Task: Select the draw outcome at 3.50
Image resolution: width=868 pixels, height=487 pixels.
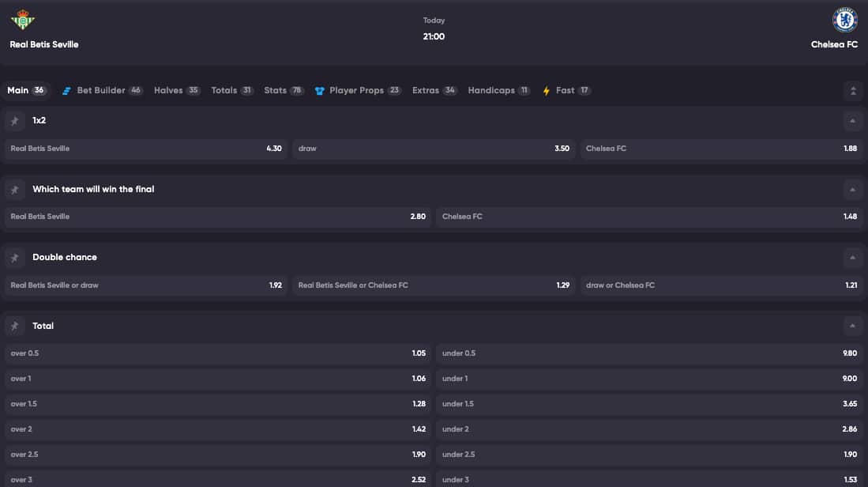Action: coord(434,149)
